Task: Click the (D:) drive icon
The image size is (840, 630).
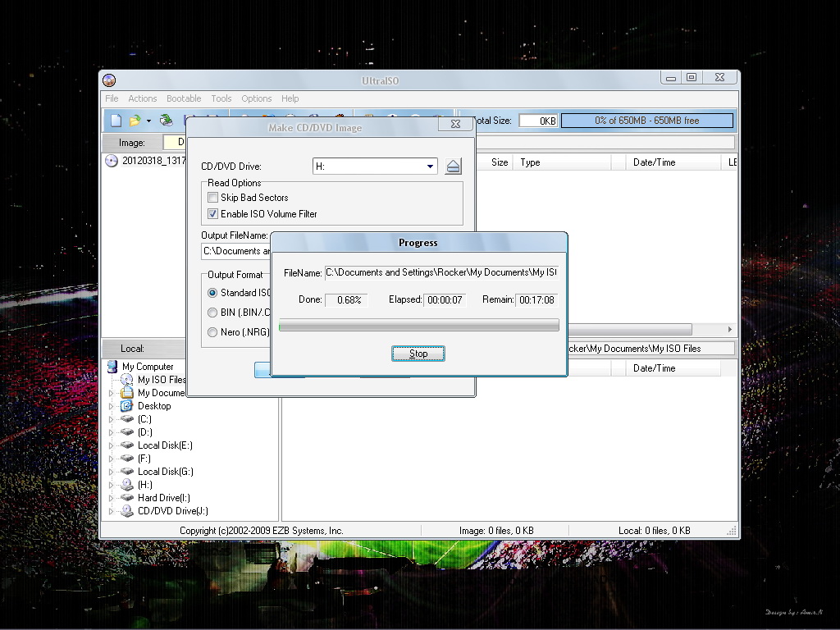Action: tap(127, 431)
